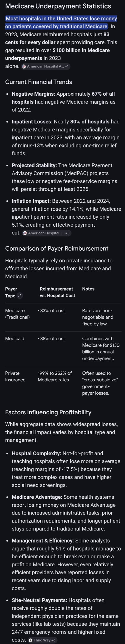Expand the +1 additional sources count

[67, 66]
